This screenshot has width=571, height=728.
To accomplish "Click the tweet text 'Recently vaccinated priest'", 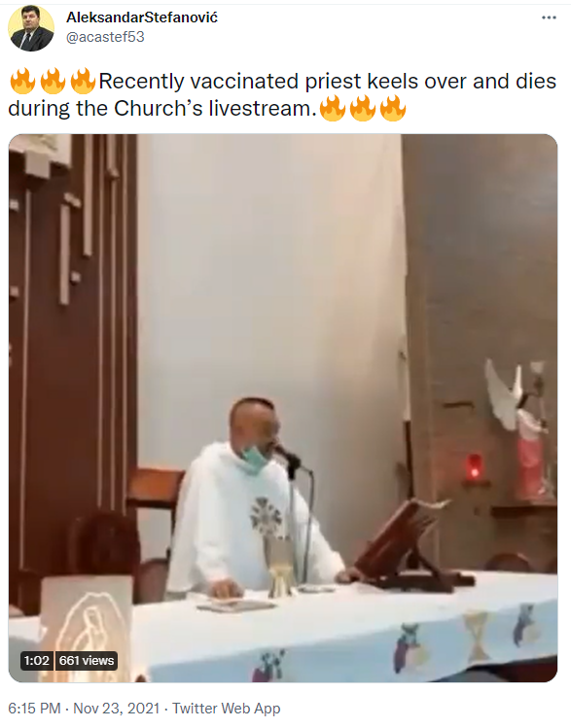I will pos(231,82).
